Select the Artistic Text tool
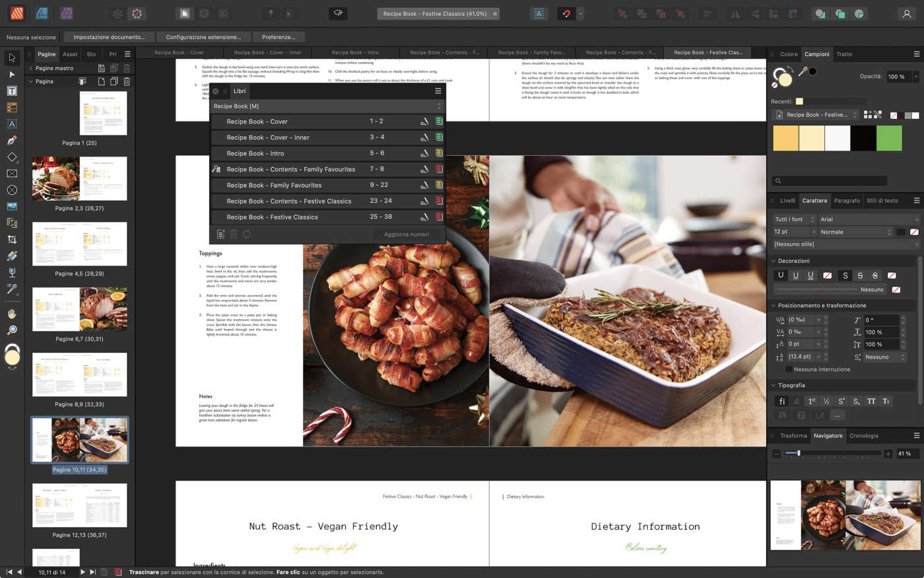 tap(12, 124)
